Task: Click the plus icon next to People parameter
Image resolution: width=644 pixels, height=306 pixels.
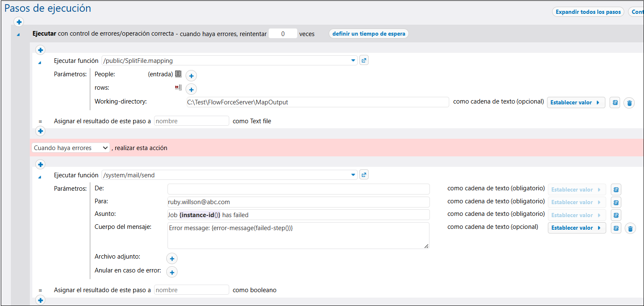Action: (x=191, y=76)
